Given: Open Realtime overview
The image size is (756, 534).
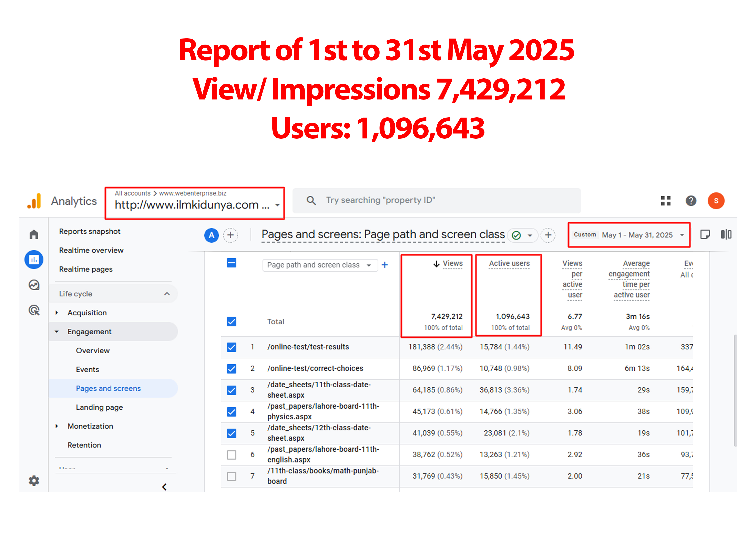Looking at the screenshot, I should click(x=91, y=250).
